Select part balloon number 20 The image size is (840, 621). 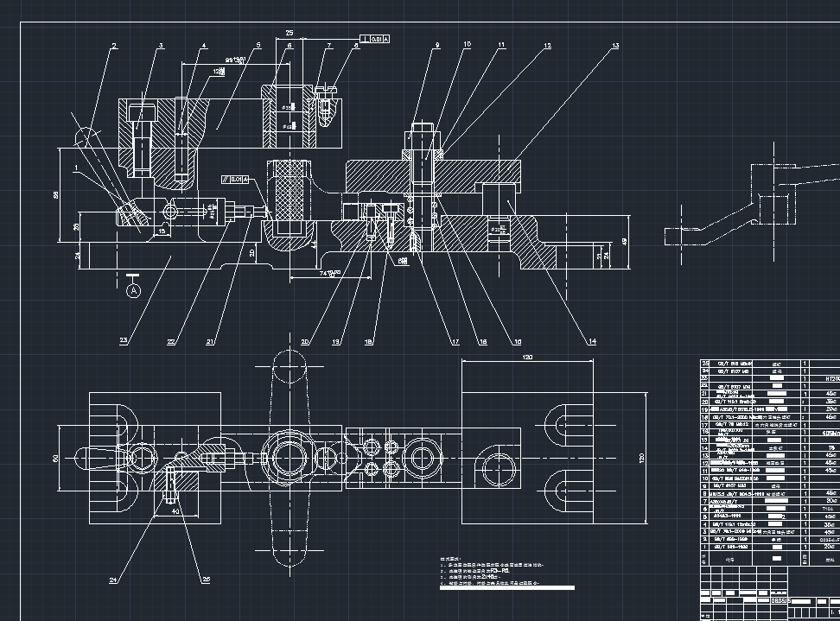tap(305, 341)
